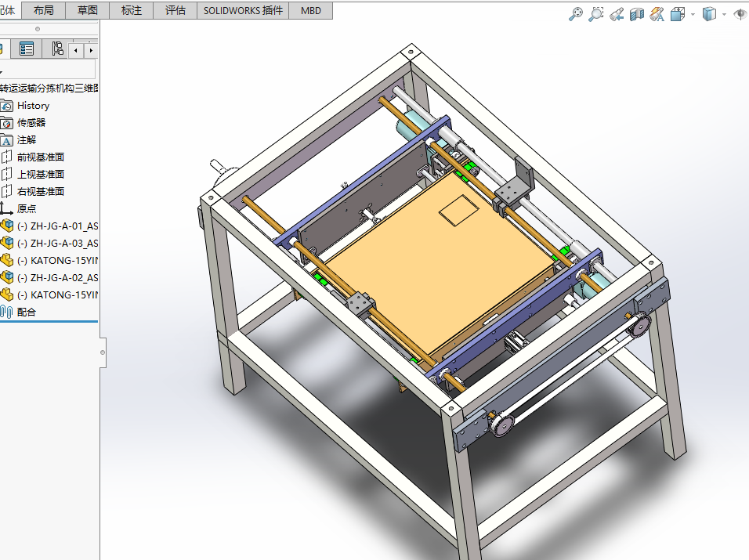Select the ZH-JG-A-01 assembly component
This screenshot has height=560, width=749.
(x=56, y=226)
